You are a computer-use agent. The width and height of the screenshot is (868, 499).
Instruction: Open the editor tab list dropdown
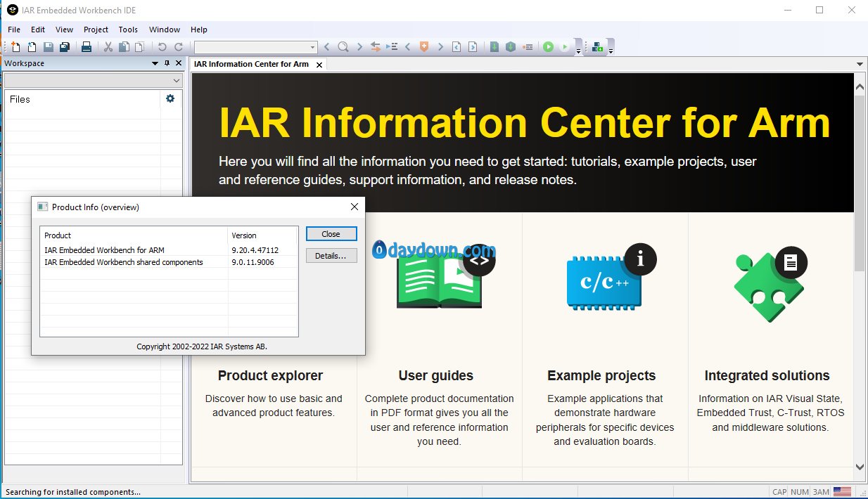tap(860, 64)
